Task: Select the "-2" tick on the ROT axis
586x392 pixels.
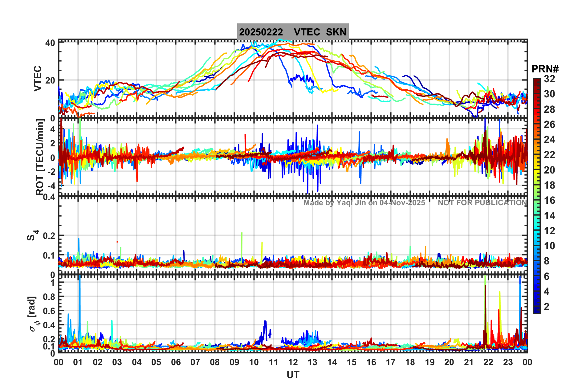Action: (51, 172)
